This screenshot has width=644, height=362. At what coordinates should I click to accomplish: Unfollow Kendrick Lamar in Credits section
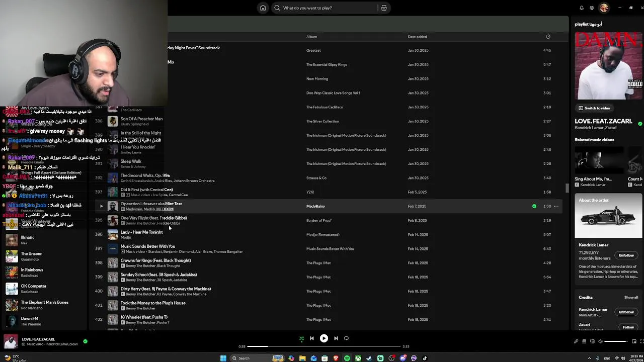(626, 312)
